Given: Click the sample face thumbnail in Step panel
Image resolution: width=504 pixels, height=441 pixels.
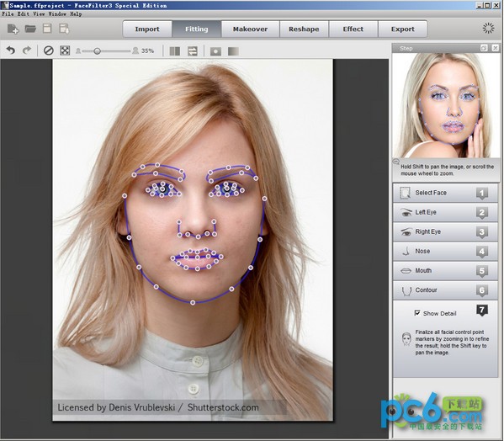Looking at the screenshot, I should click(446, 105).
